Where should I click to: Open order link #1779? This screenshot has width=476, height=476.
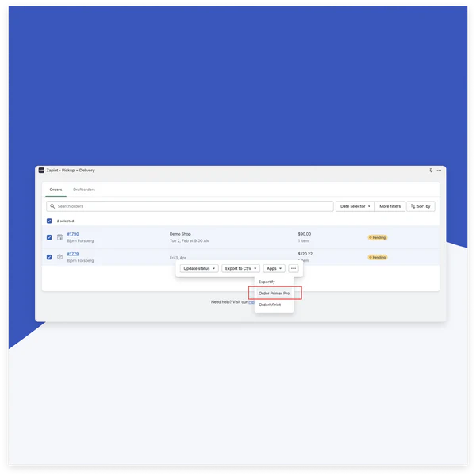(x=73, y=254)
